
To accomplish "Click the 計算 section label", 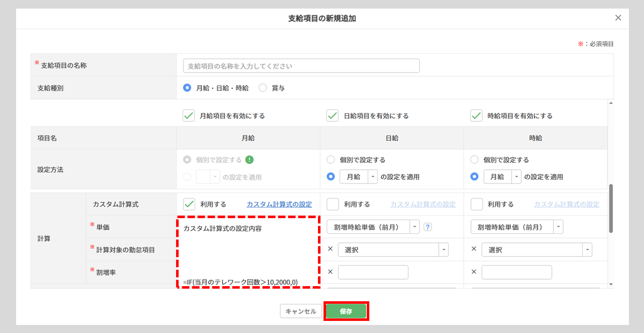I will point(44,238).
